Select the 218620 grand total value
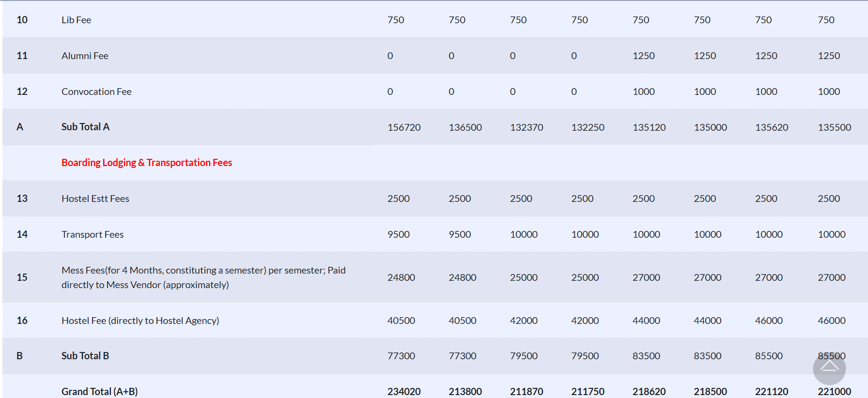Viewport: 868px width, 398px height. point(649,391)
